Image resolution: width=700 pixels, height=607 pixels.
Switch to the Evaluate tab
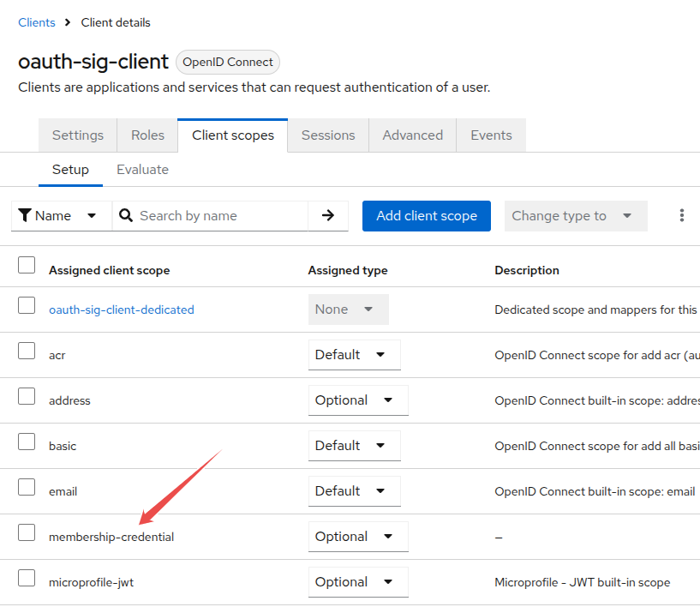point(142,169)
